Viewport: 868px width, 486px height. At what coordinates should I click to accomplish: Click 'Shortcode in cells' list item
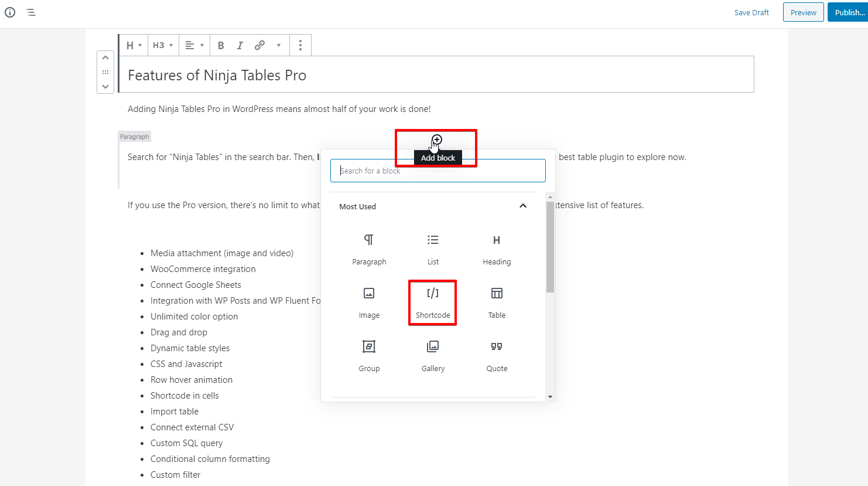point(184,396)
